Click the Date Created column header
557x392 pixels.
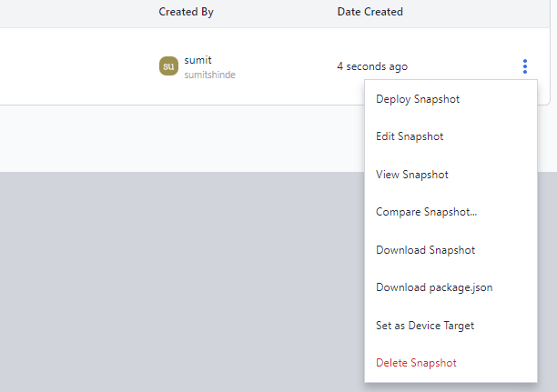pyautogui.click(x=370, y=12)
